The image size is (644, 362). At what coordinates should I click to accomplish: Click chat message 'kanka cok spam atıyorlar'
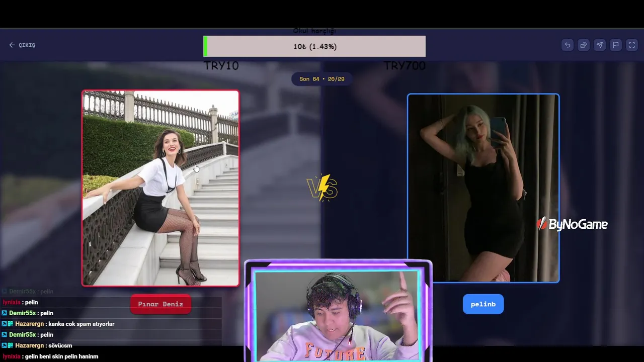[x=82, y=324]
